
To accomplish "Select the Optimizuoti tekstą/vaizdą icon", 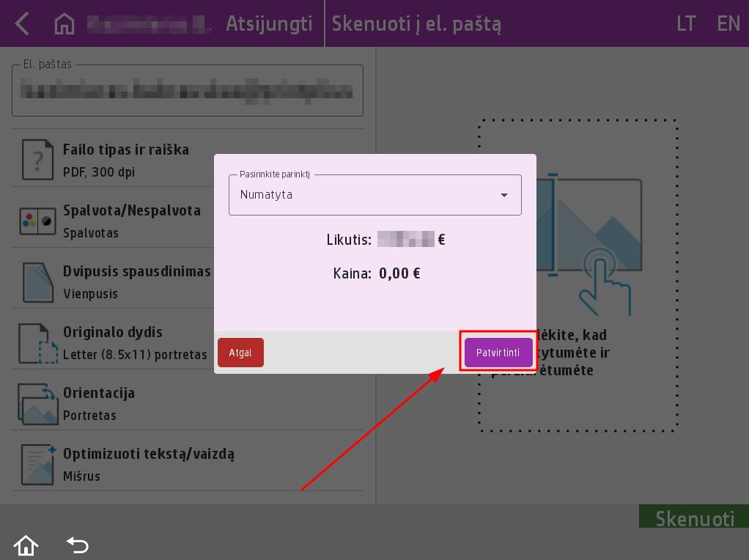I will (37, 465).
